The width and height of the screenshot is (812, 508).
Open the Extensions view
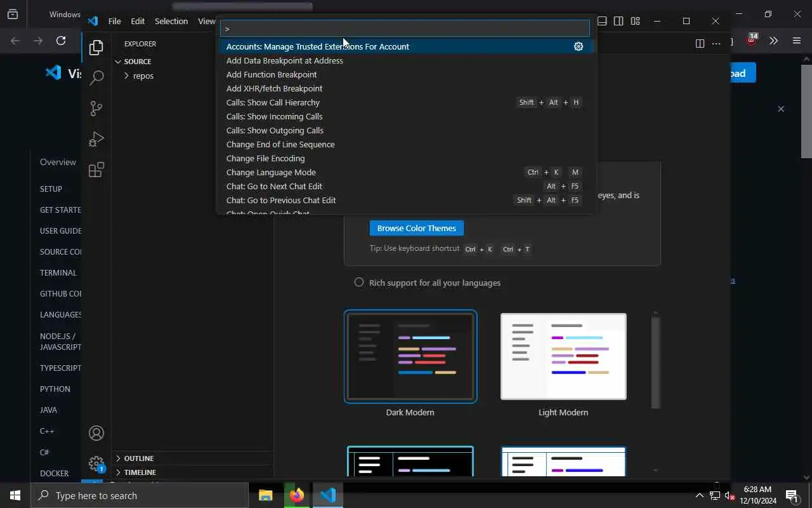coord(96,170)
